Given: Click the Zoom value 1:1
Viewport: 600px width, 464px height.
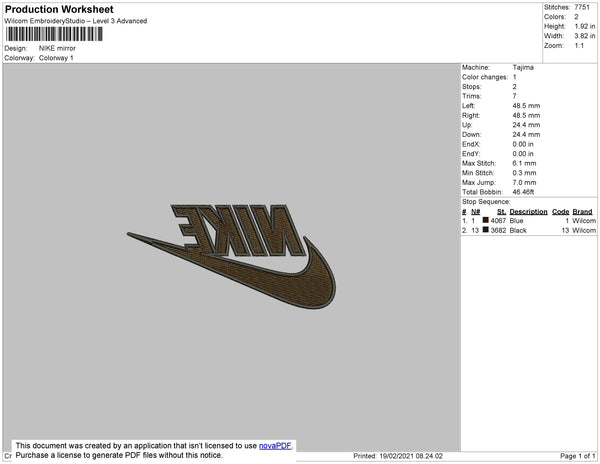Looking at the screenshot, I should 579,46.
